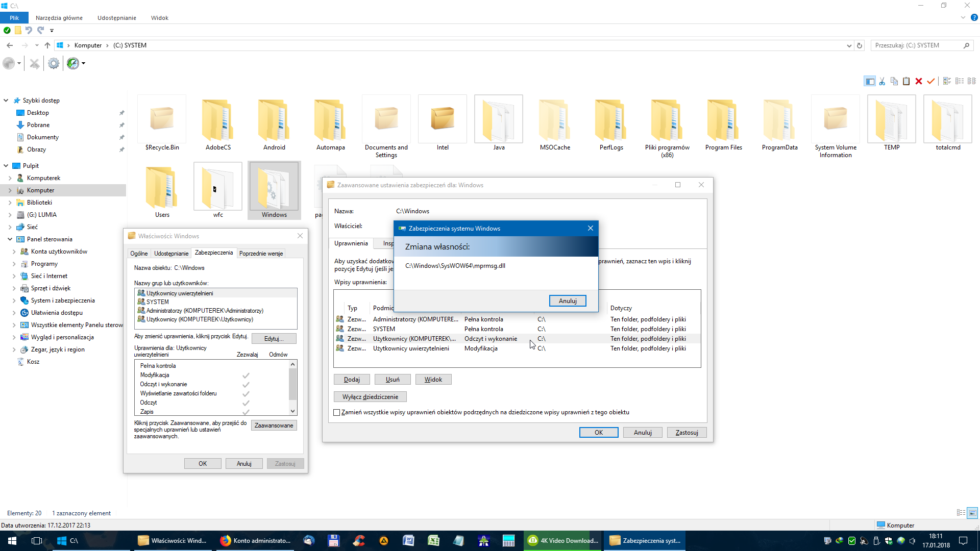Click the Zaawansowane button
980x551 pixels.
point(274,425)
